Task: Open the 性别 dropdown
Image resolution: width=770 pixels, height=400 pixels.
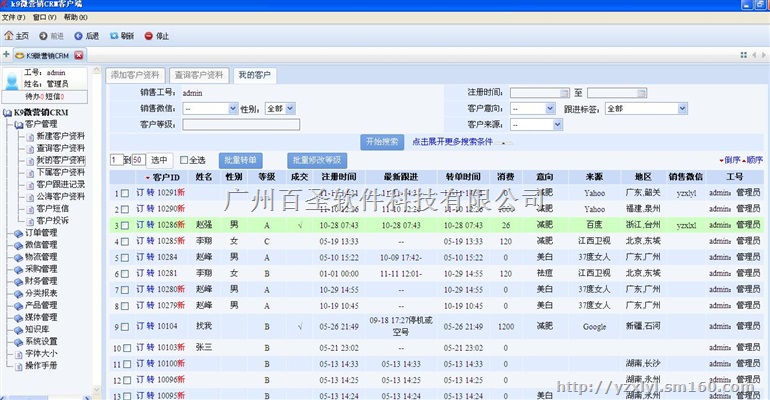Action: [280, 108]
